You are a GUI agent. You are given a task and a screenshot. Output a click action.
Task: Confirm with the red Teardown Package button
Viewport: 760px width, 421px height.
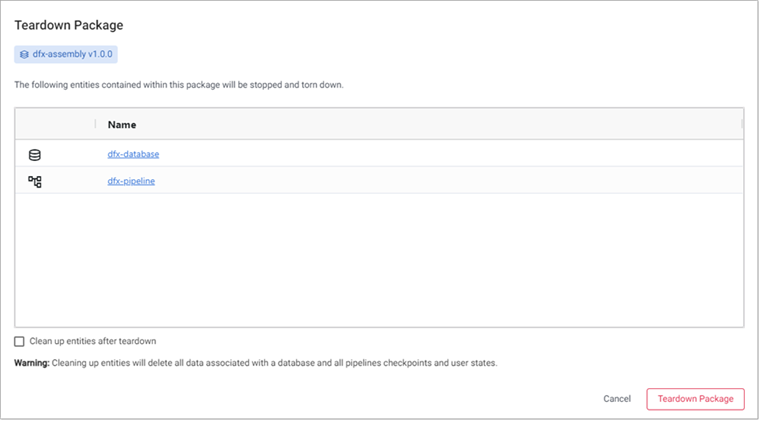coord(695,398)
